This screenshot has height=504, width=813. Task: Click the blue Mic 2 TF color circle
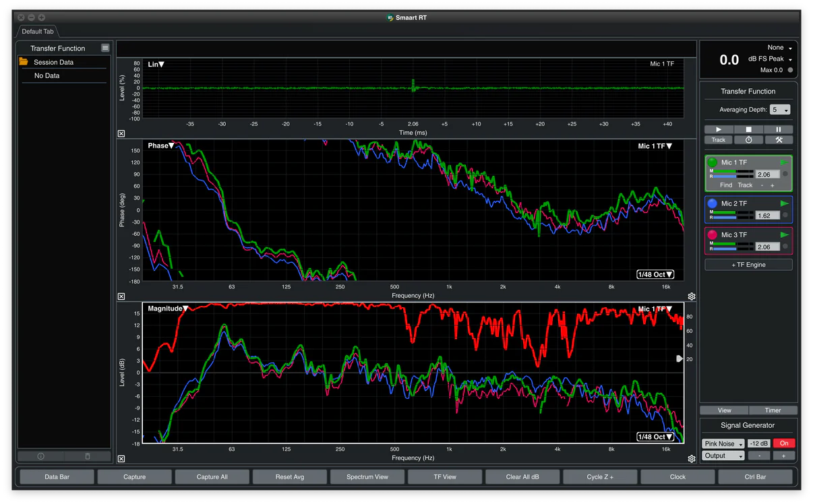[713, 203]
